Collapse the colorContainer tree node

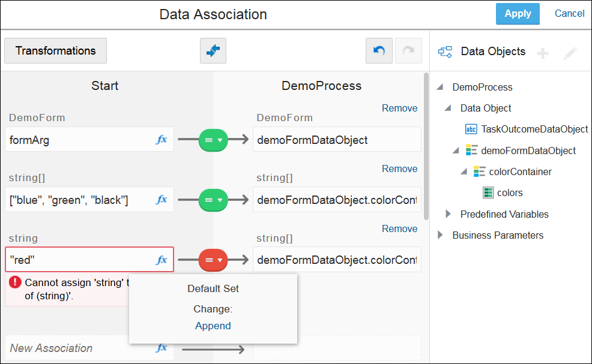[x=464, y=172]
